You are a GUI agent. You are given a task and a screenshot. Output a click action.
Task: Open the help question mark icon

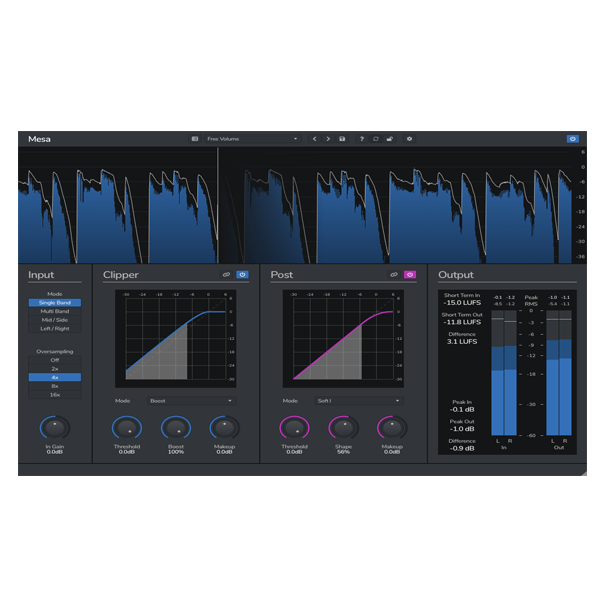click(361, 139)
